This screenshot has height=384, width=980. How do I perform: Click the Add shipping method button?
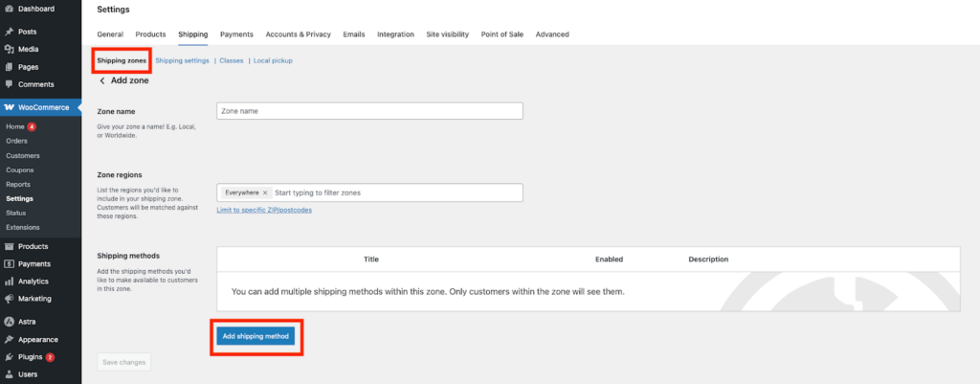256,336
